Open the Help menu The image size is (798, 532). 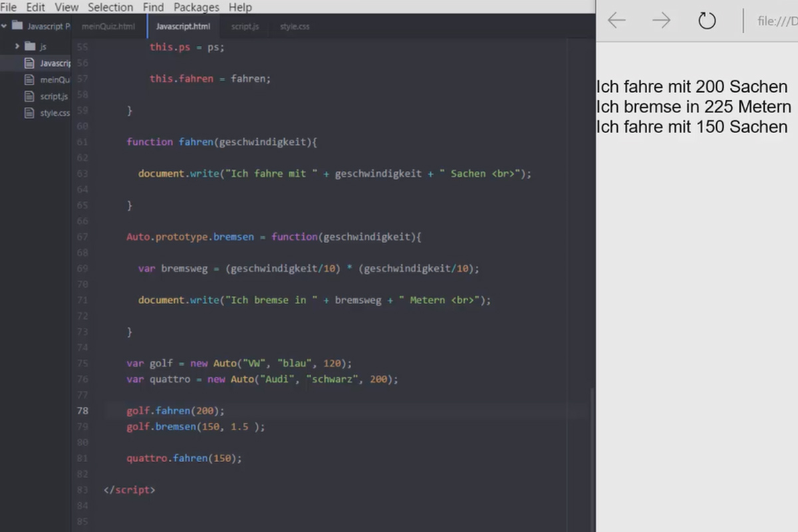(240, 7)
